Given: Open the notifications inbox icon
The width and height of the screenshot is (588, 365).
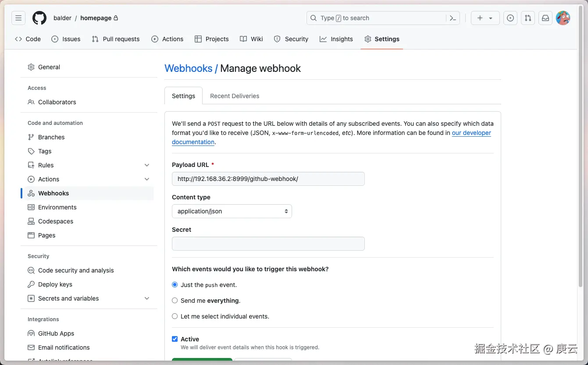Looking at the screenshot, I should click(x=545, y=18).
